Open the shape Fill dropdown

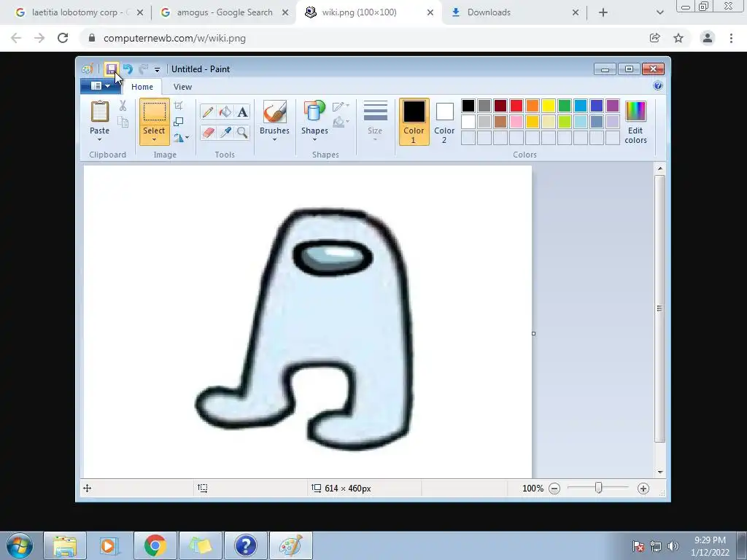click(341, 122)
